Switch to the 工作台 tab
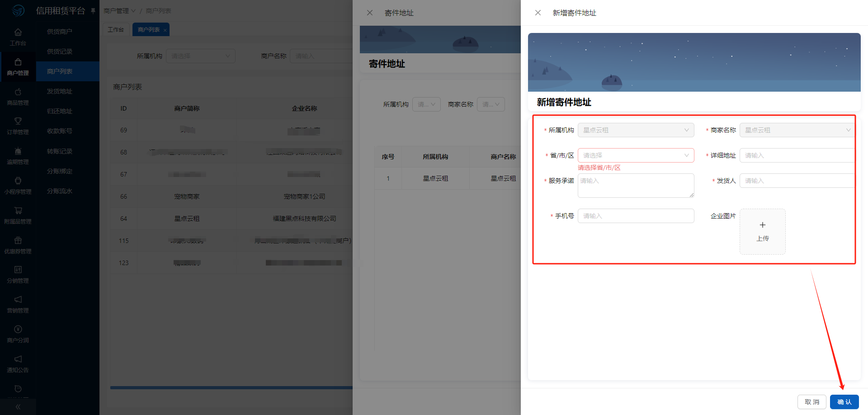The image size is (868, 415). (x=116, y=29)
